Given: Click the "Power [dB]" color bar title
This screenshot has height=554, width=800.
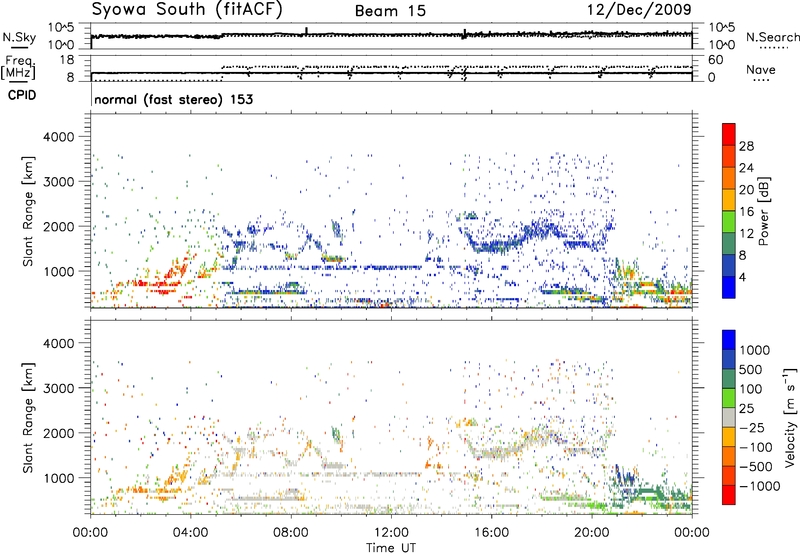Looking at the screenshot, I should pos(764,211).
